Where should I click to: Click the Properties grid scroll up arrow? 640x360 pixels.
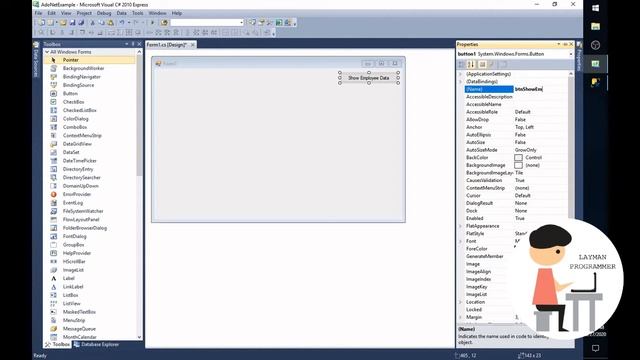point(571,74)
